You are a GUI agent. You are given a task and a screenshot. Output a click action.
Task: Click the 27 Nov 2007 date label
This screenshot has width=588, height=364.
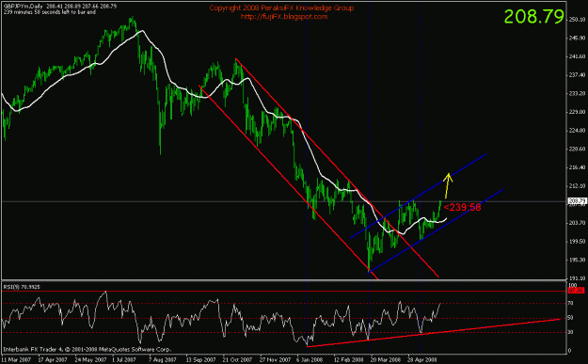pyautogui.click(x=275, y=359)
